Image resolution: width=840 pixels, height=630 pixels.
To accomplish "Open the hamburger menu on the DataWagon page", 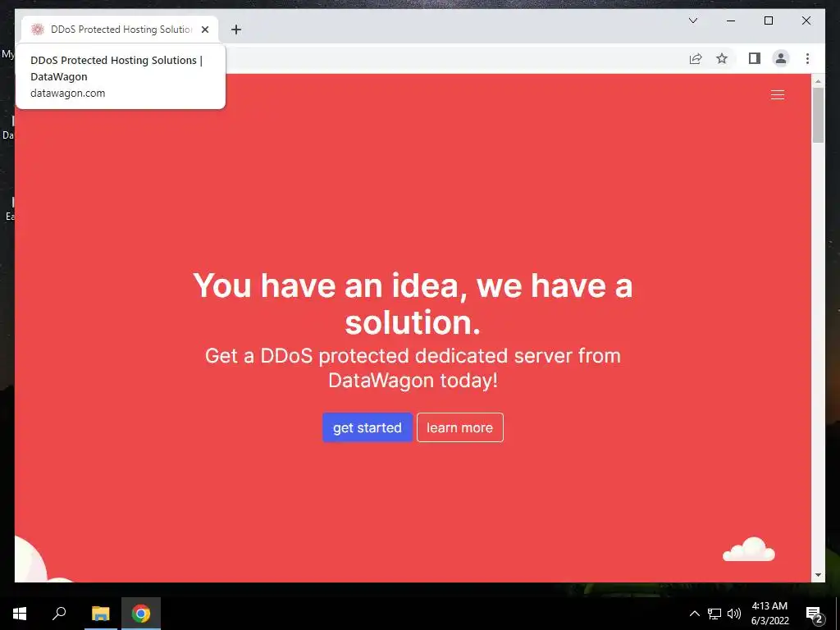I will (778, 95).
